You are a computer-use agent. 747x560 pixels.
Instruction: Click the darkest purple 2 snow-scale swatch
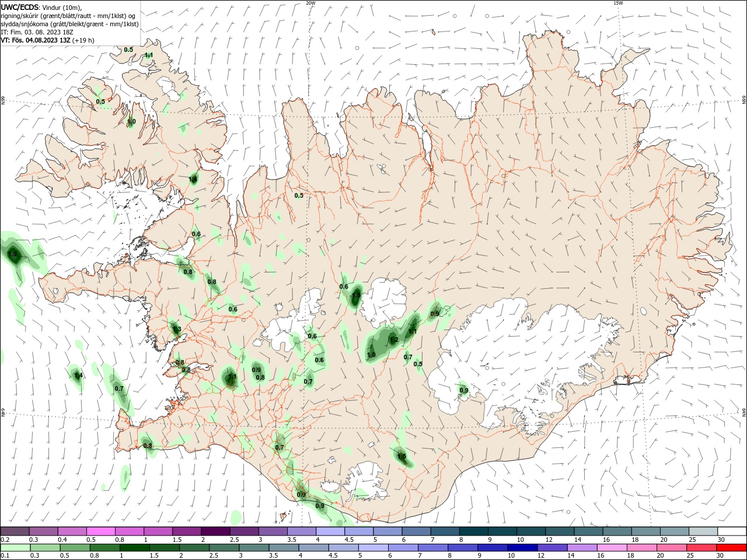point(215,531)
